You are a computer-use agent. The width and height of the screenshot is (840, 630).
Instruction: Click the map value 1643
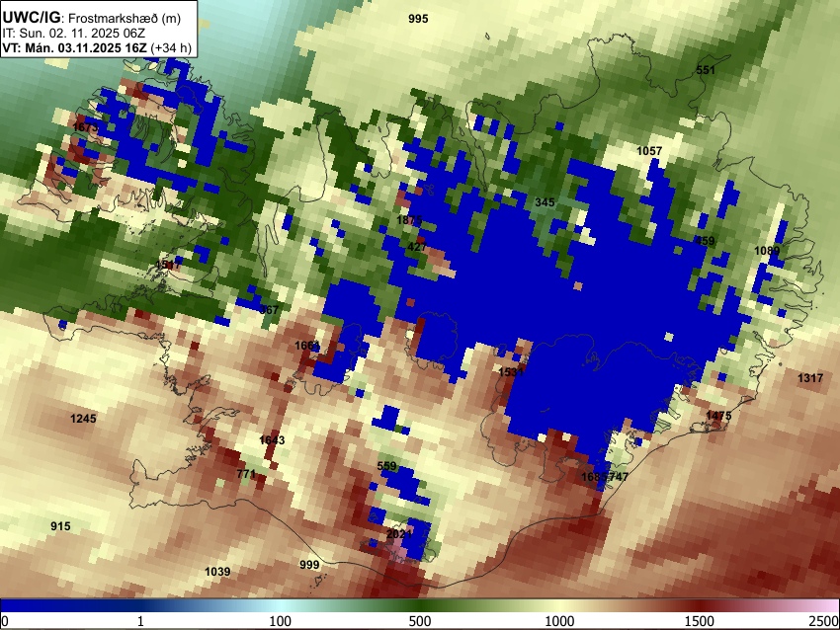click(272, 440)
